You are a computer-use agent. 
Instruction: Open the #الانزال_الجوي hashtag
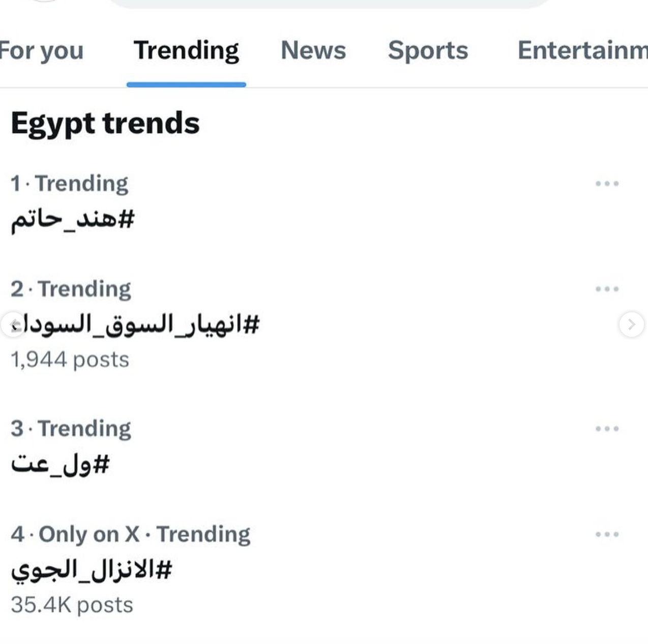pyautogui.click(x=92, y=570)
